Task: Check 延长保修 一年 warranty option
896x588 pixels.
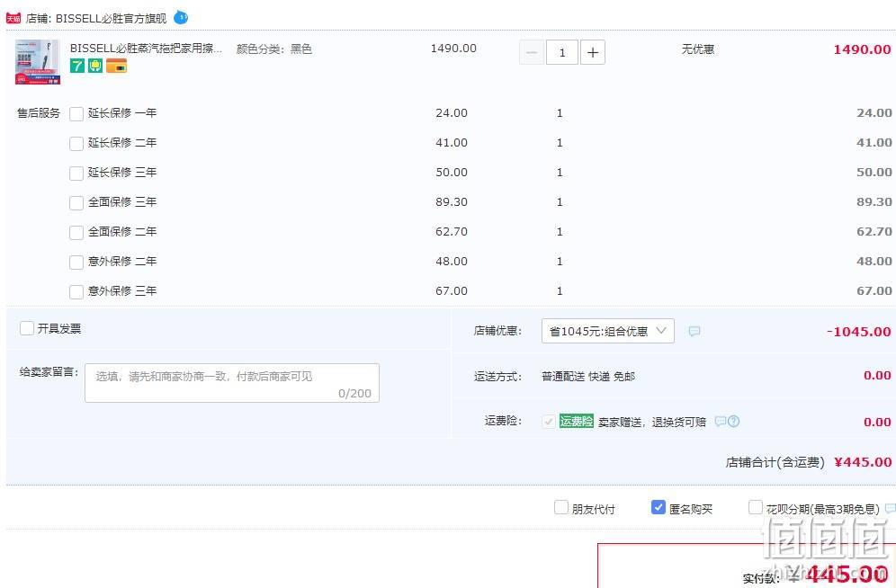Action: [x=76, y=113]
